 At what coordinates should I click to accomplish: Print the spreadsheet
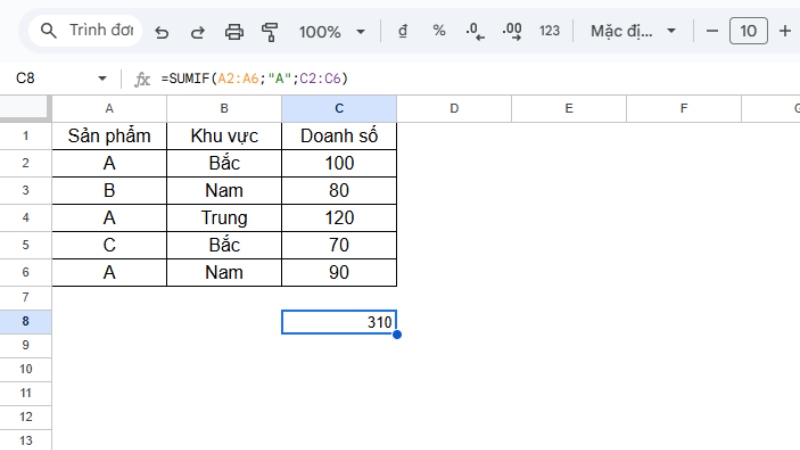pos(234,32)
